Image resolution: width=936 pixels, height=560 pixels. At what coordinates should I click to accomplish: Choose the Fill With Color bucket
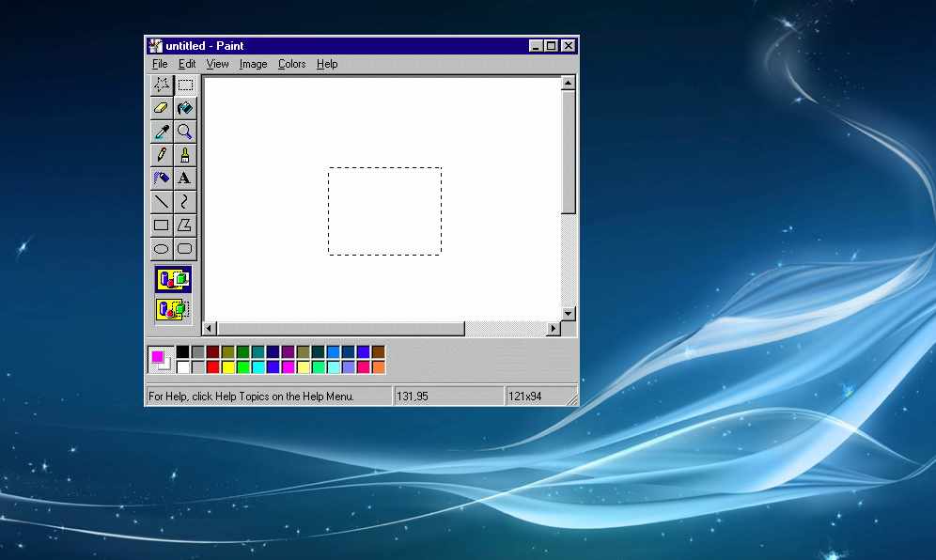coord(185,108)
